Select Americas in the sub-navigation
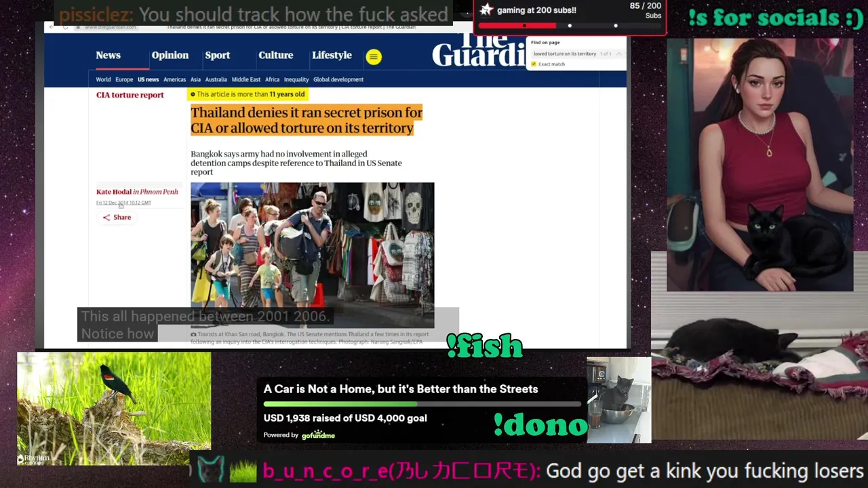 click(x=174, y=79)
